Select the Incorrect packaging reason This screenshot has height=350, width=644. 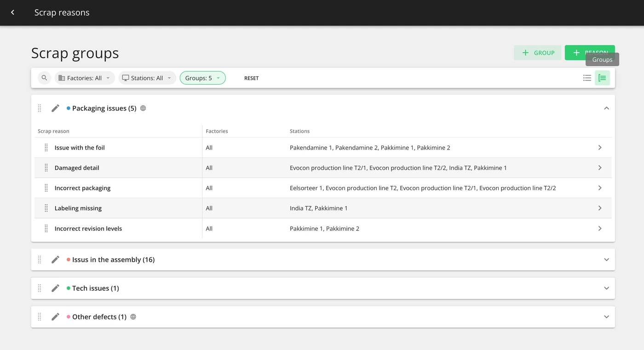tap(82, 188)
